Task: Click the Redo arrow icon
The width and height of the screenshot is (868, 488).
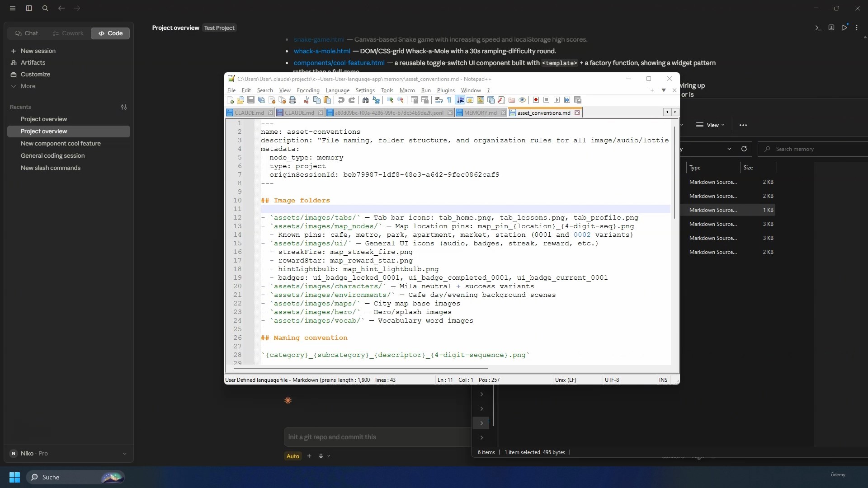Action: point(352,100)
